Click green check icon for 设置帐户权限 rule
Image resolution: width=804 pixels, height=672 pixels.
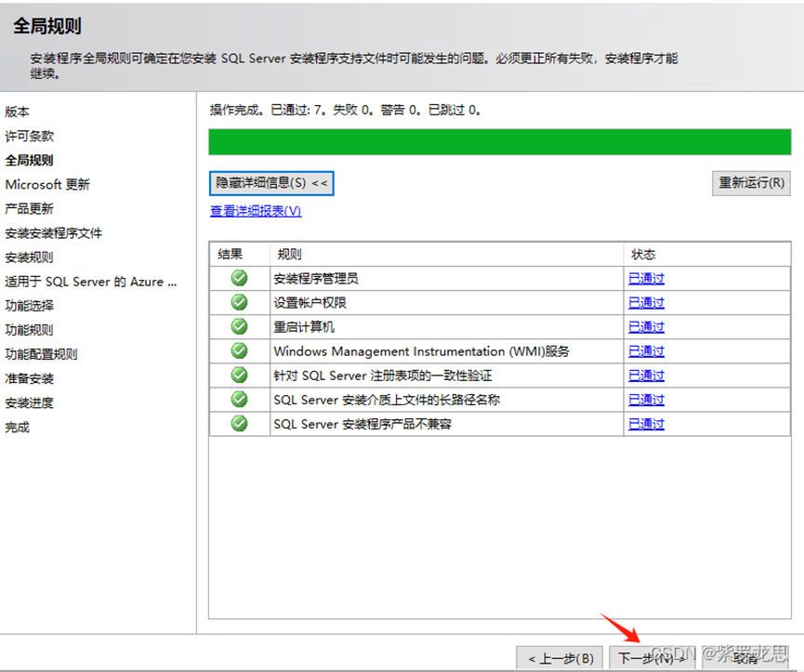tap(239, 302)
